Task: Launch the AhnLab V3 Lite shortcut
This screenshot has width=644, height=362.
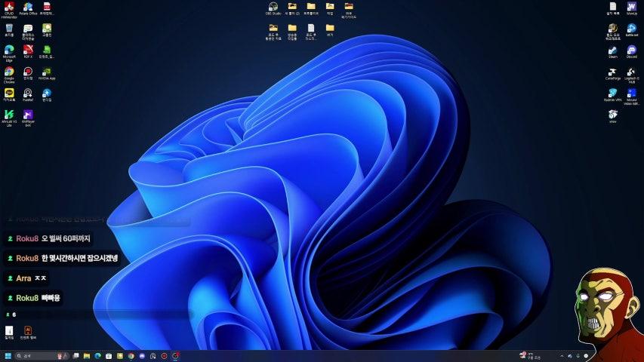Action: (x=9, y=115)
